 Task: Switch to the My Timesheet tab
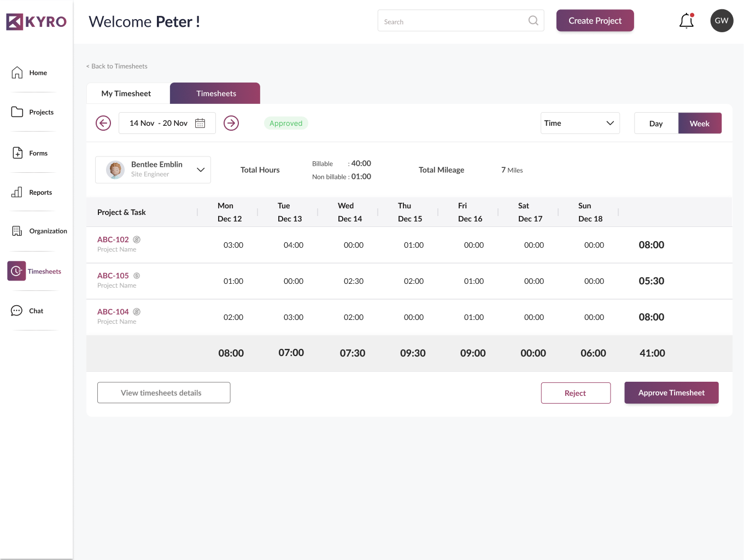(x=127, y=93)
